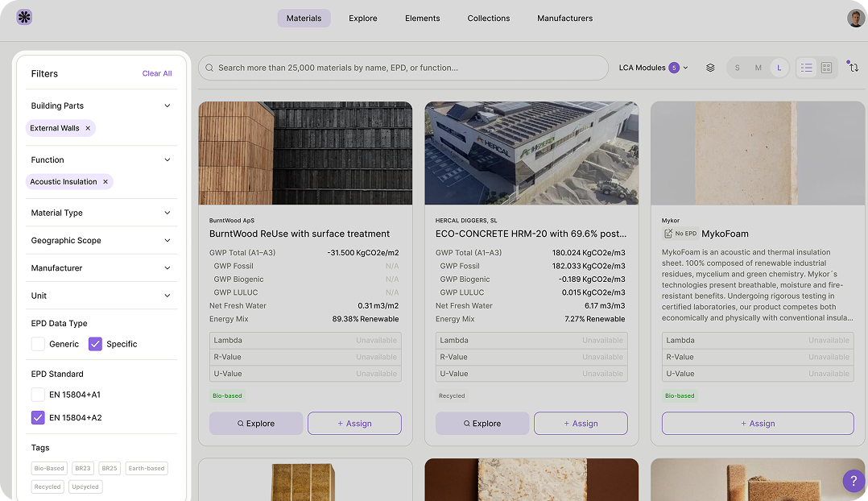Click the search magnifier icon
Image resolution: width=868 pixels, height=501 pixels.
[x=209, y=68]
